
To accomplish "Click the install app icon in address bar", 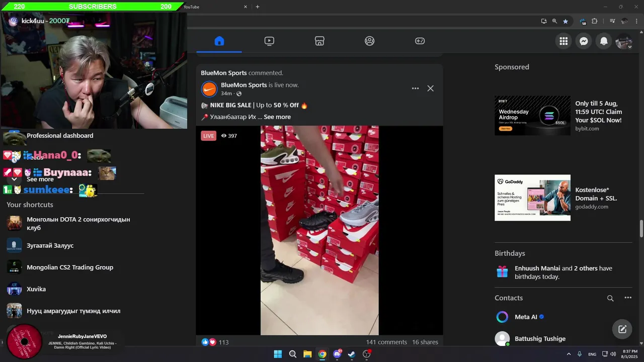I will pyautogui.click(x=543, y=21).
